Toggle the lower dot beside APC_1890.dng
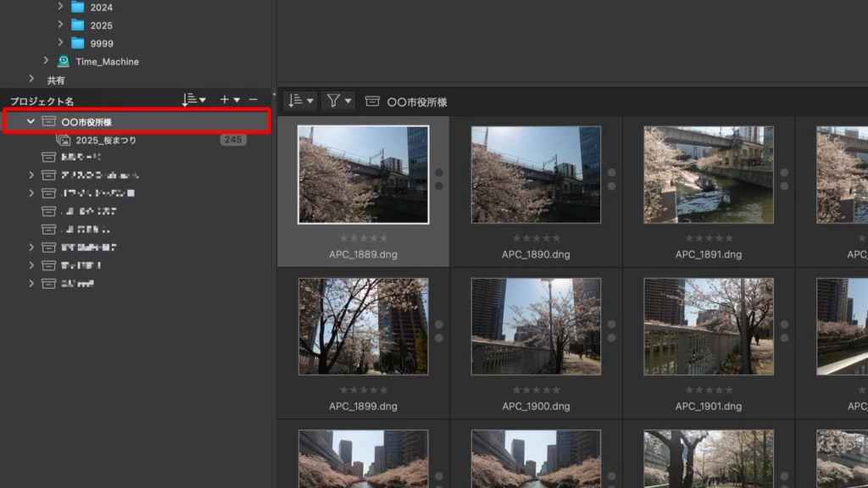The image size is (868, 488). point(611,186)
